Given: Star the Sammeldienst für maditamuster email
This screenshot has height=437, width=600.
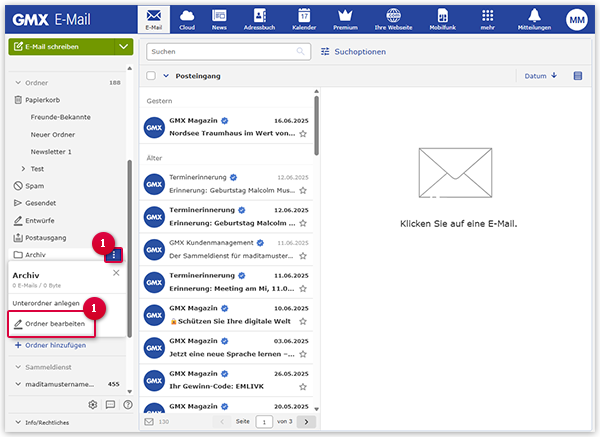Looking at the screenshot, I should (x=303, y=256).
